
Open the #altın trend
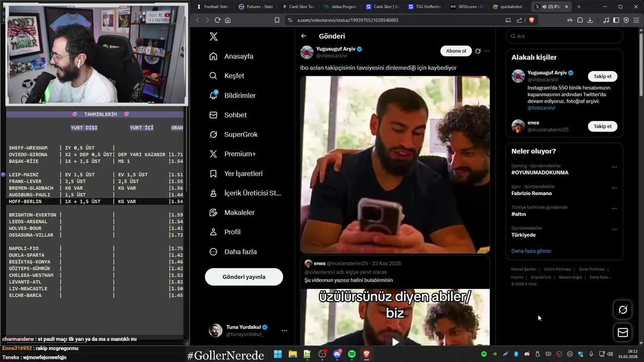519,214
